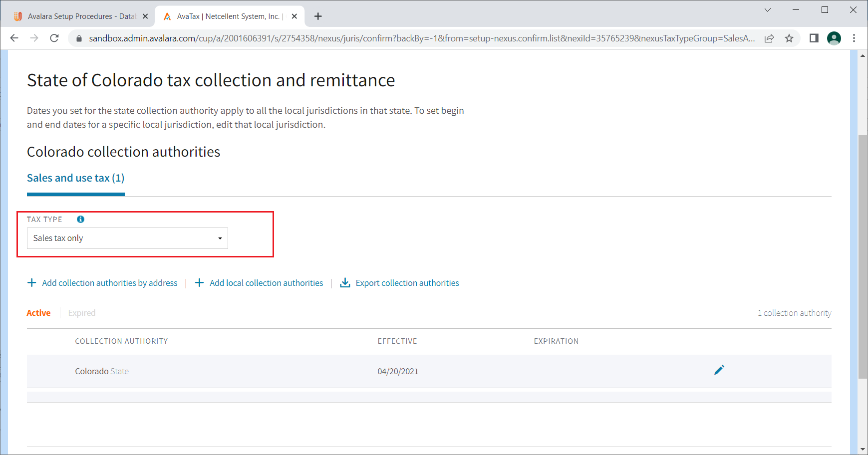Image resolution: width=868 pixels, height=455 pixels.
Task: Go back to the previous page
Action: click(14, 38)
